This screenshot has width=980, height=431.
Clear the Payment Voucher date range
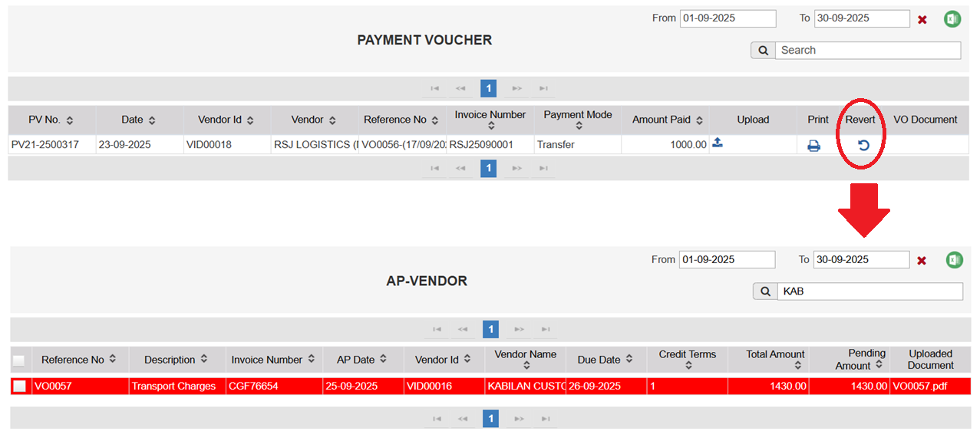922,19
